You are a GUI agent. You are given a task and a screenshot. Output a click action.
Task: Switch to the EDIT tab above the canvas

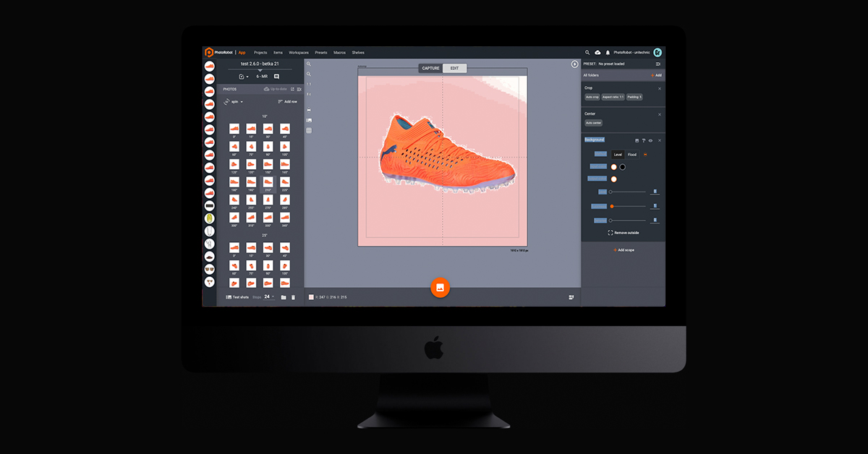(455, 67)
